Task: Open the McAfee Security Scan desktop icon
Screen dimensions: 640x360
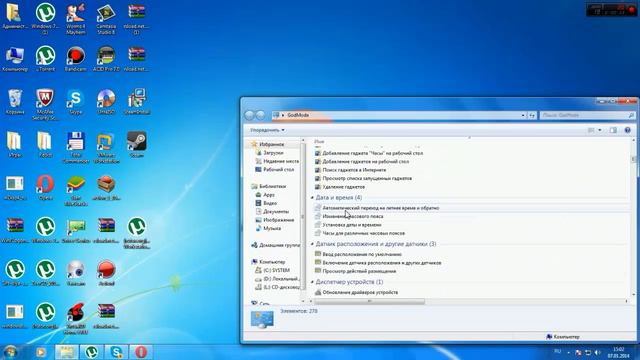Action: 45,104
